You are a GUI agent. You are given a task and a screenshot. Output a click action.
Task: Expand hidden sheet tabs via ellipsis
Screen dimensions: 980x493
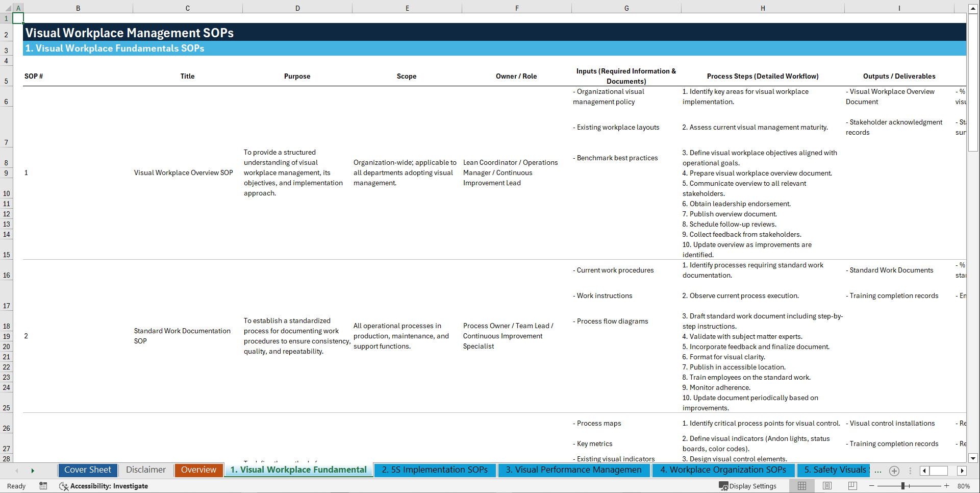coord(878,471)
